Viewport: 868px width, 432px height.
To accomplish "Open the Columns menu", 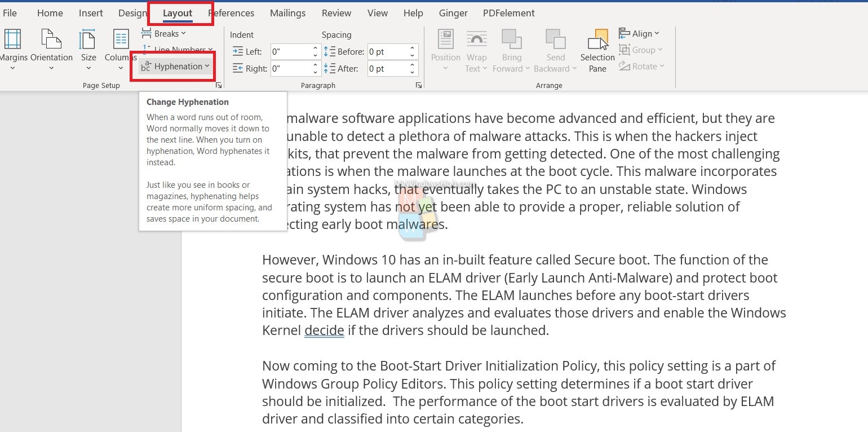I will point(121,50).
